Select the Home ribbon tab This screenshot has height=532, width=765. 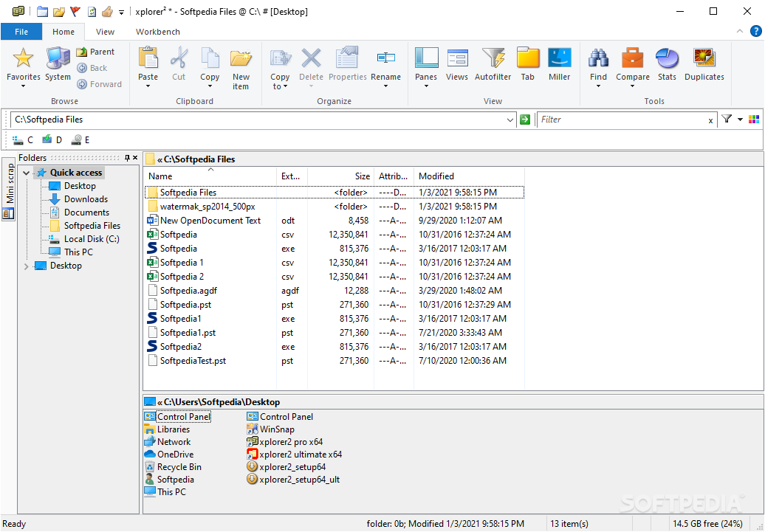64,32
